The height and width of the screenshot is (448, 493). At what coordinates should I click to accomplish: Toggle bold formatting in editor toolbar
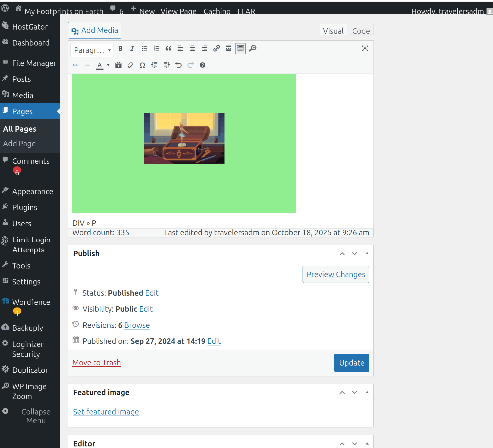120,48
